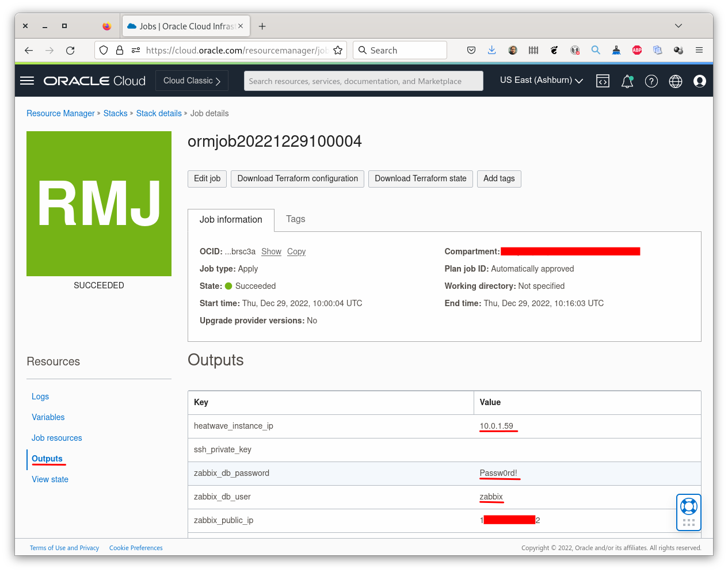Open a new browser tab with plus

(x=262, y=26)
